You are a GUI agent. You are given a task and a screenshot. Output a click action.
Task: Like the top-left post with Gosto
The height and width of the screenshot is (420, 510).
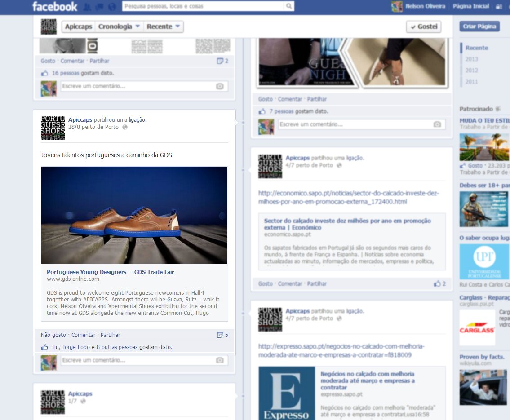[48, 61]
